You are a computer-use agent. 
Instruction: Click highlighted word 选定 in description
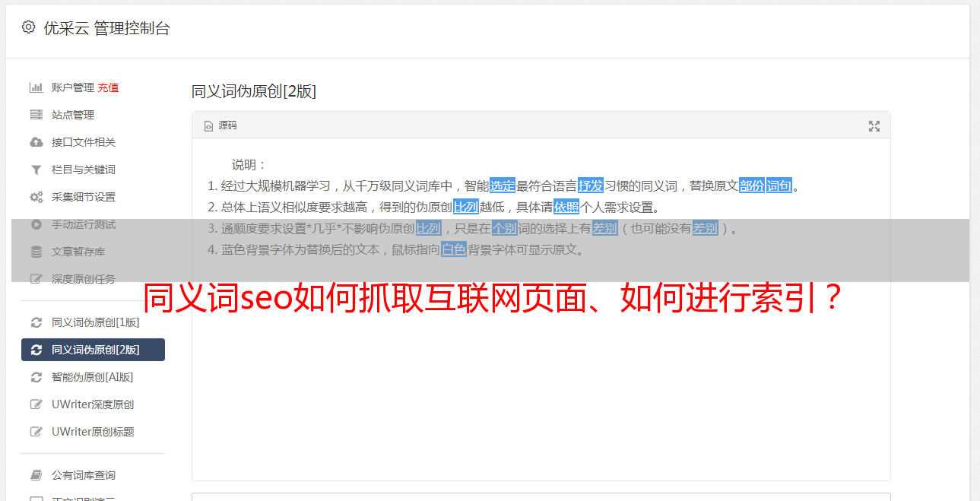point(503,185)
